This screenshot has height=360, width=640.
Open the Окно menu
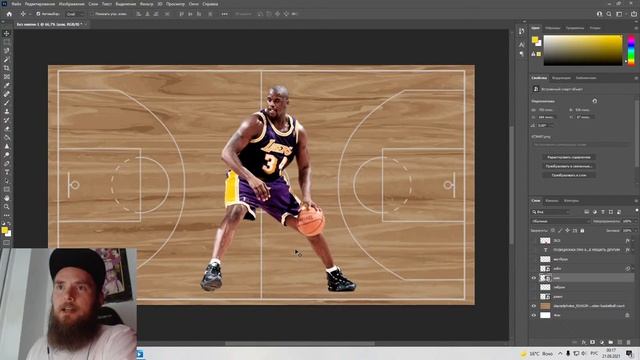[x=193, y=4]
